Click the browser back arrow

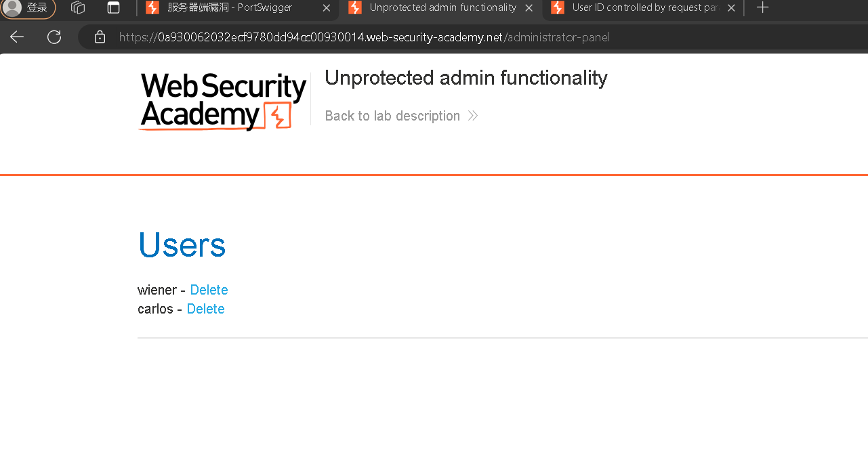click(17, 37)
